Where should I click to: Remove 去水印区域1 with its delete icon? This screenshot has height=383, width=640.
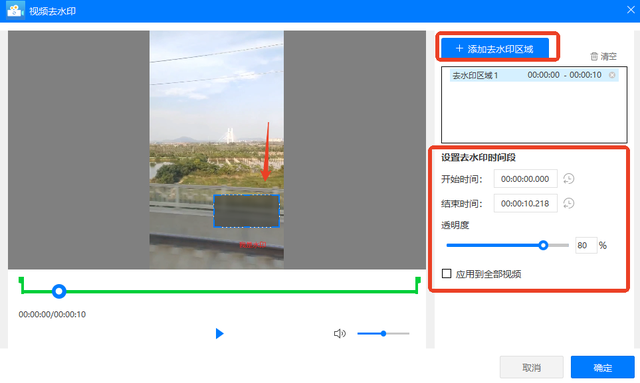coord(612,75)
